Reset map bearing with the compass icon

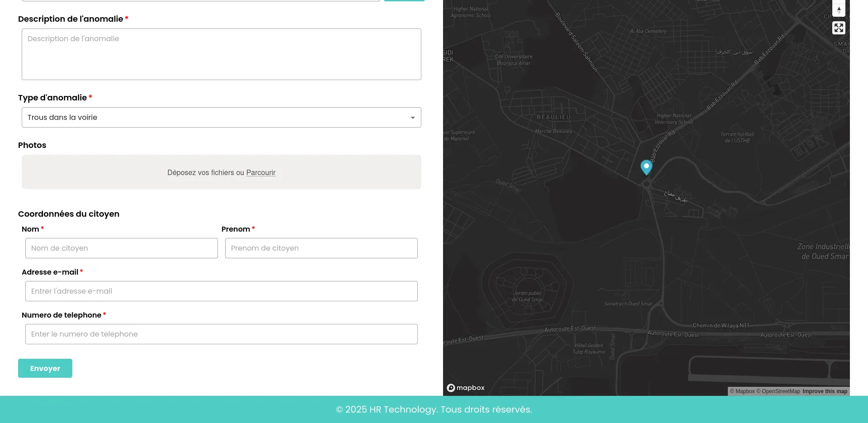point(839,10)
